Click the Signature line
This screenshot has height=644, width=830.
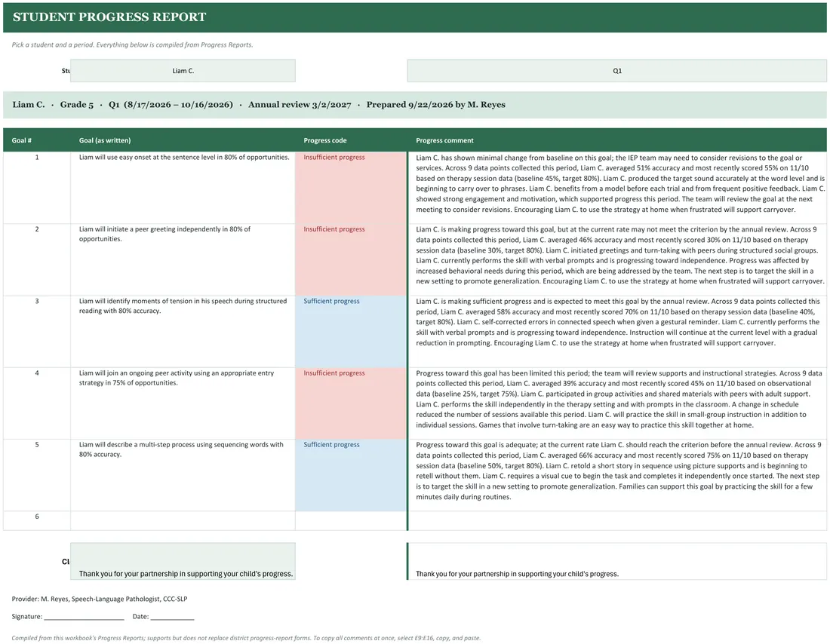pos(68,617)
